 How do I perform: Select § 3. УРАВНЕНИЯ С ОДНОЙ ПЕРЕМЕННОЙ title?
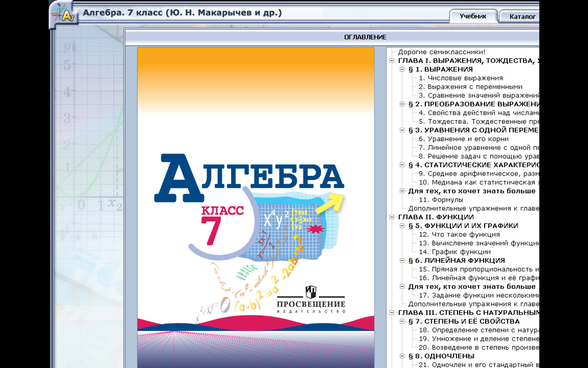[x=474, y=130]
